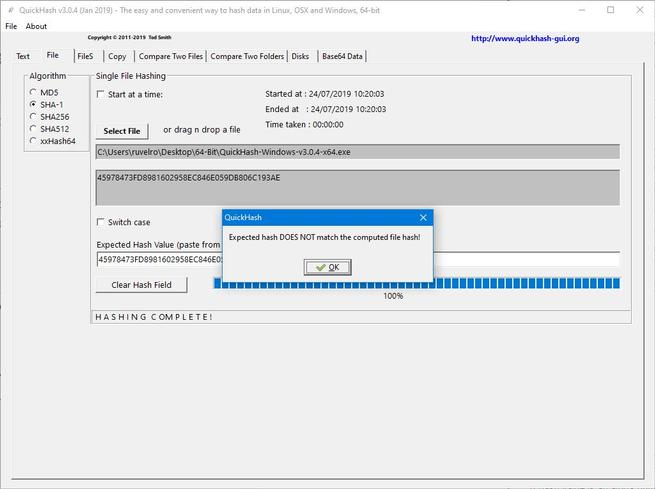This screenshot has height=489, width=655.
Task: Click the 'Ended at' timestamp text
Action: tap(325, 109)
